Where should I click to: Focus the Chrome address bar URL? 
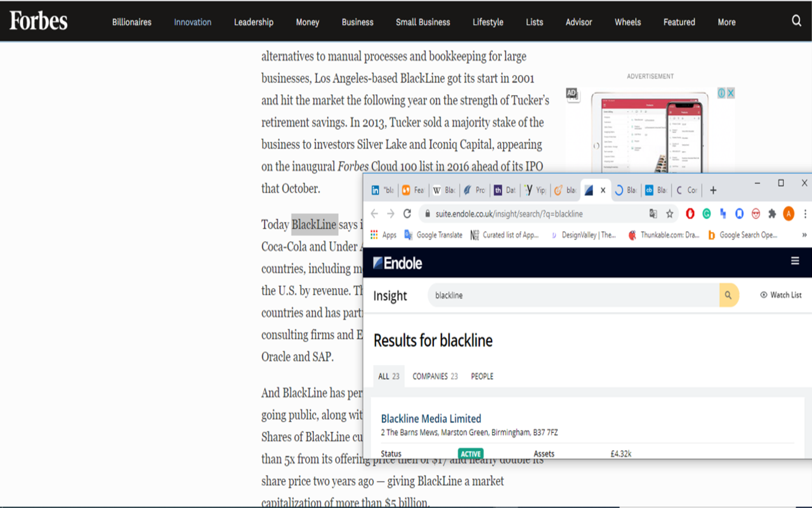[x=509, y=214]
